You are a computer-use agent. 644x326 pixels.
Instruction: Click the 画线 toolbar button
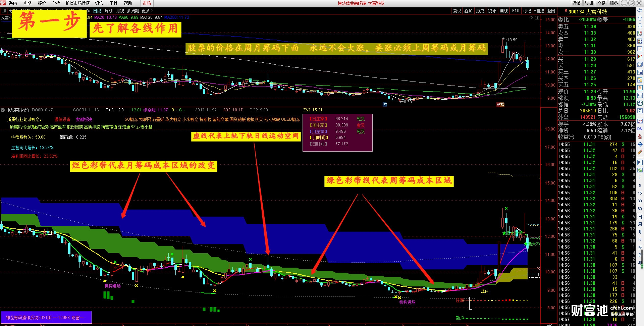point(503,11)
